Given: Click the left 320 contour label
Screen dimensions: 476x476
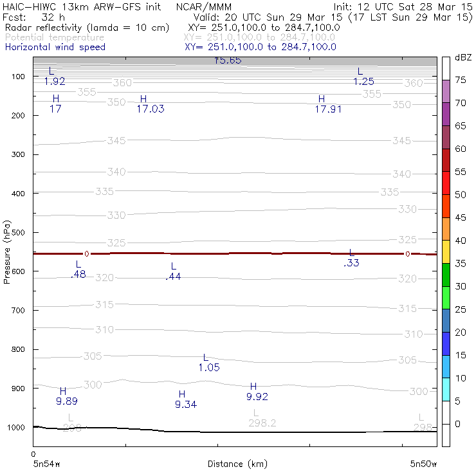Looking at the screenshot, I should point(105,278).
